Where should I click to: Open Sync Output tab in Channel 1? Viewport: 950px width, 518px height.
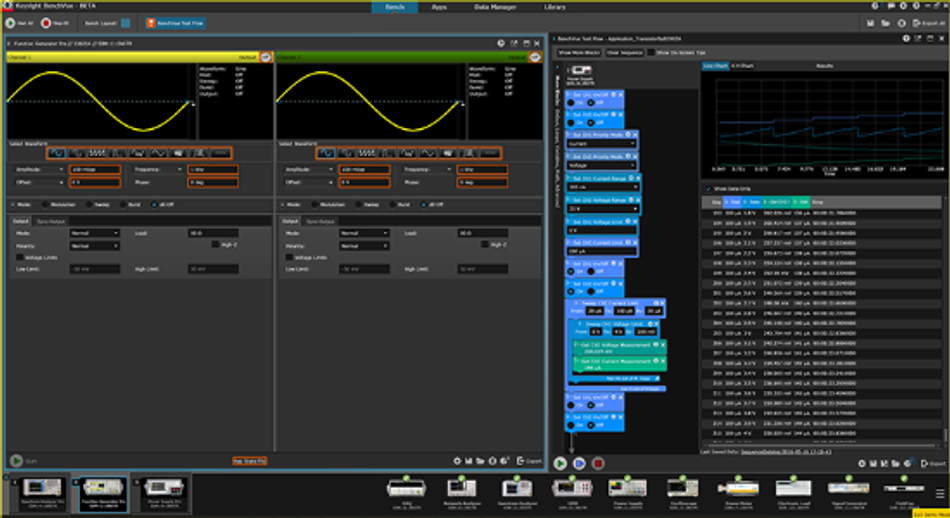click(x=51, y=222)
